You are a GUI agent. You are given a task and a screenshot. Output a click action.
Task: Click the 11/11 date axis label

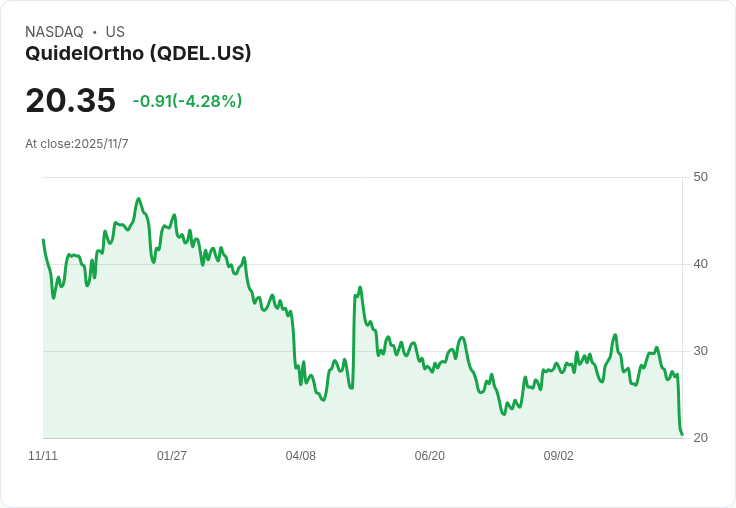[43, 456]
